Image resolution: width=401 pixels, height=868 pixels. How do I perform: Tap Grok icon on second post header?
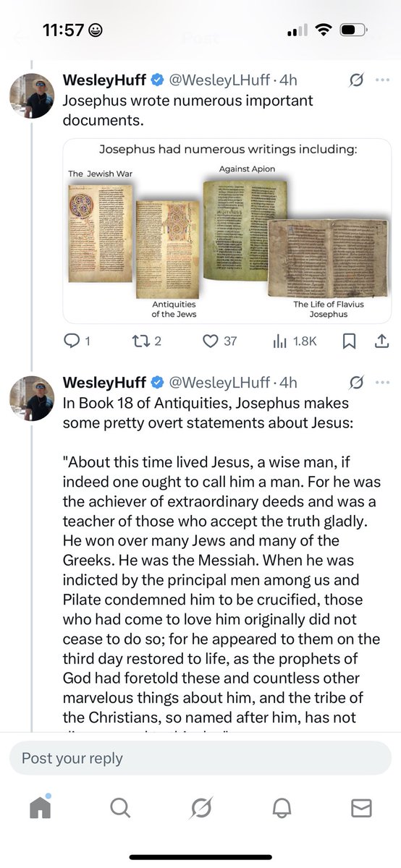(x=356, y=383)
